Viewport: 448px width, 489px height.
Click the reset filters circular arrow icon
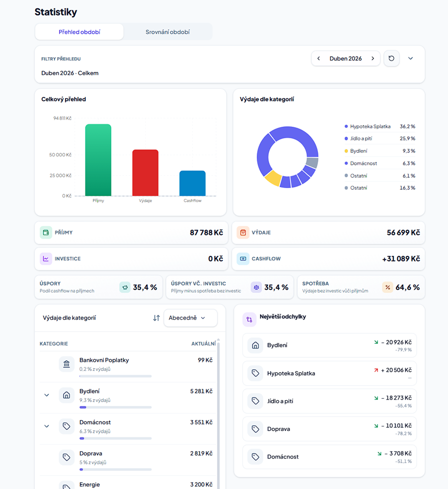tap(391, 58)
